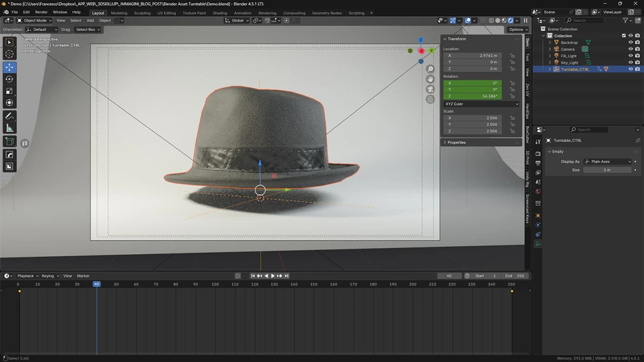
Task: Hide Camera in the viewport
Action: point(631,49)
